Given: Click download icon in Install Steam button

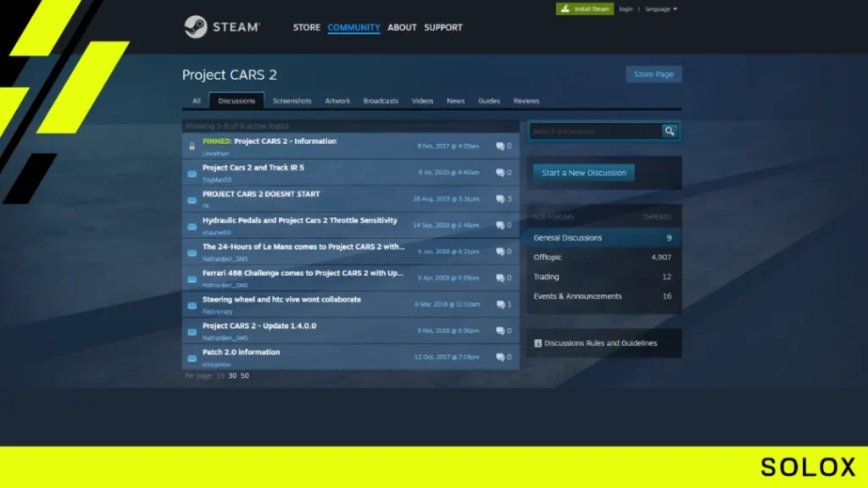Looking at the screenshot, I should point(565,8).
